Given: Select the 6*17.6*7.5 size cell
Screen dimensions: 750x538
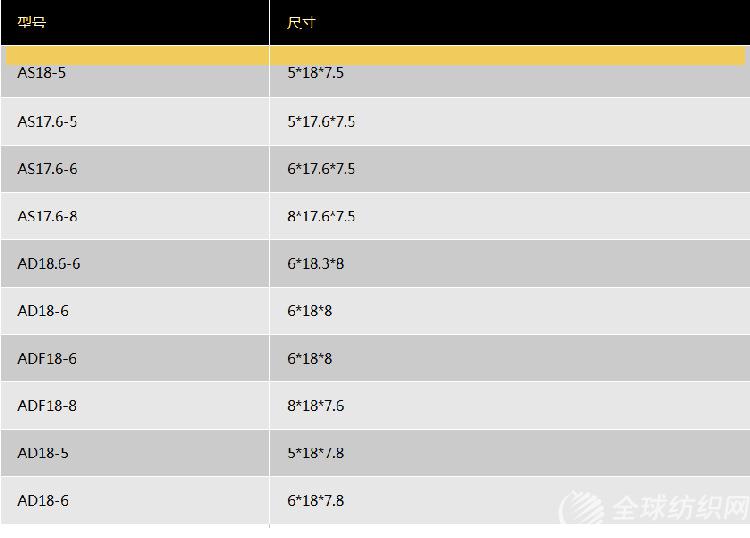Looking at the screenshot, I should point(510,169).
